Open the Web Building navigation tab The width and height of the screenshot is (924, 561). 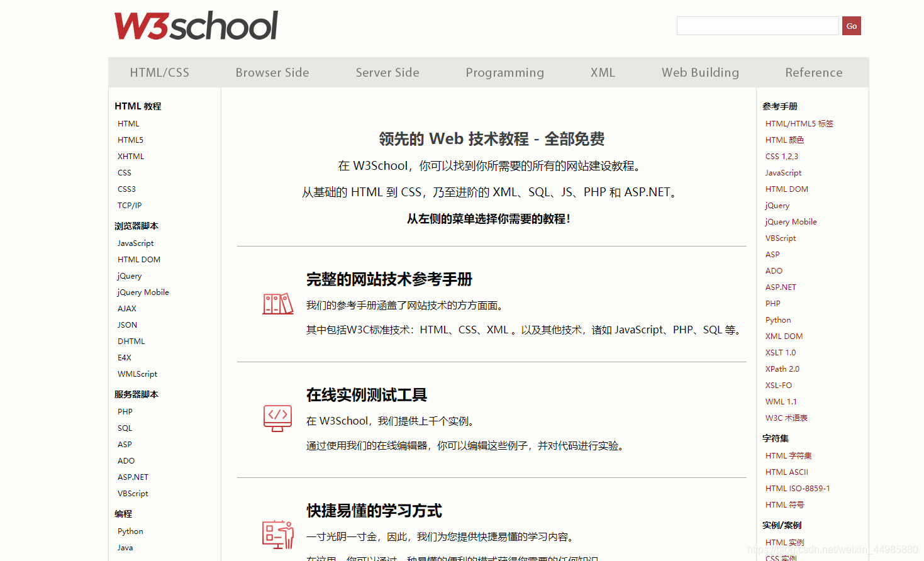[x=700, y=72]
